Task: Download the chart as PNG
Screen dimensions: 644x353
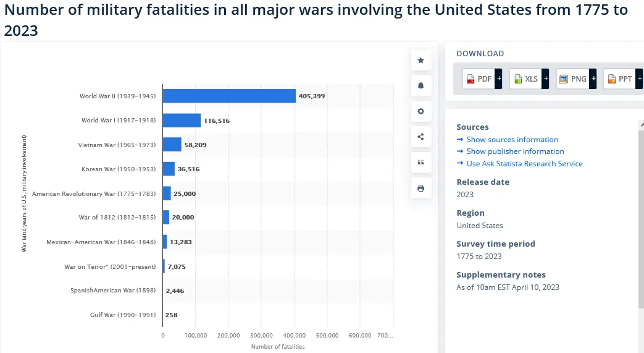Action: 573,79
